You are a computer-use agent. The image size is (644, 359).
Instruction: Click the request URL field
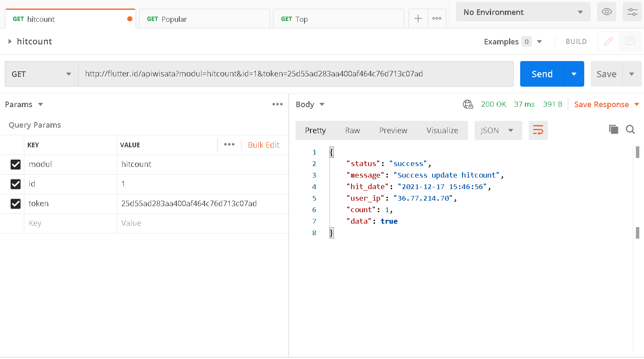coord(296,74)
